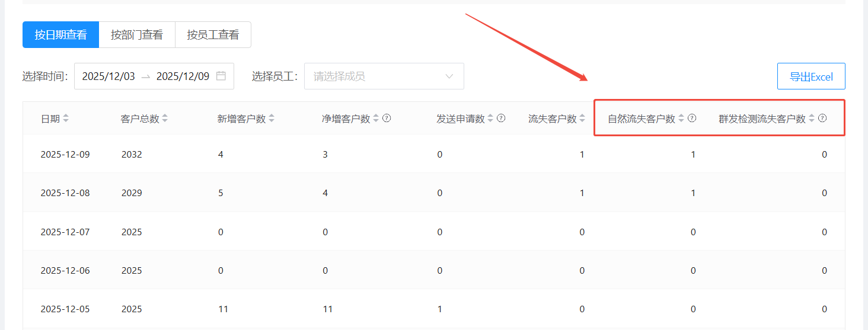868x330 pixels.
Task: Expand dropdown using the chevron arrow
Action: [449, 76]
